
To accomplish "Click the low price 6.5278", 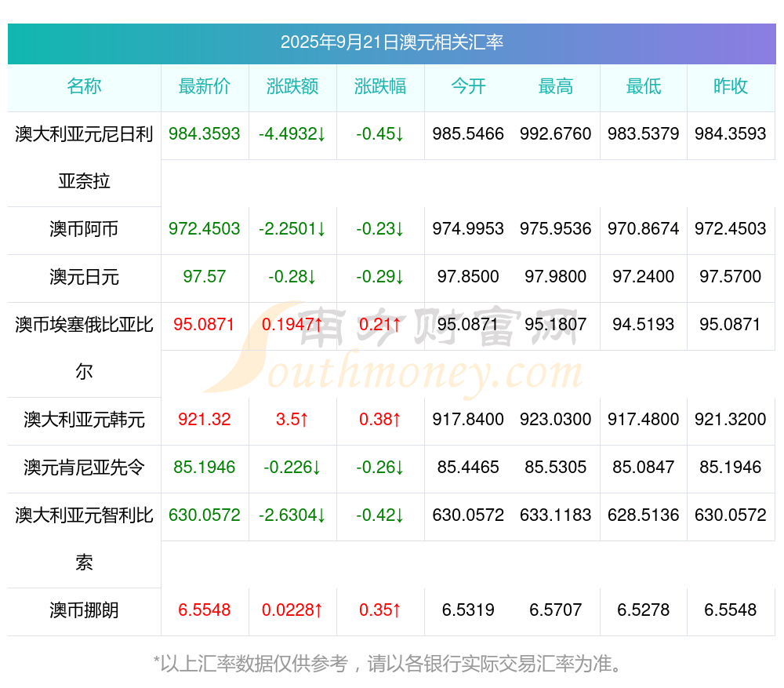I will [x=644, y=610].
